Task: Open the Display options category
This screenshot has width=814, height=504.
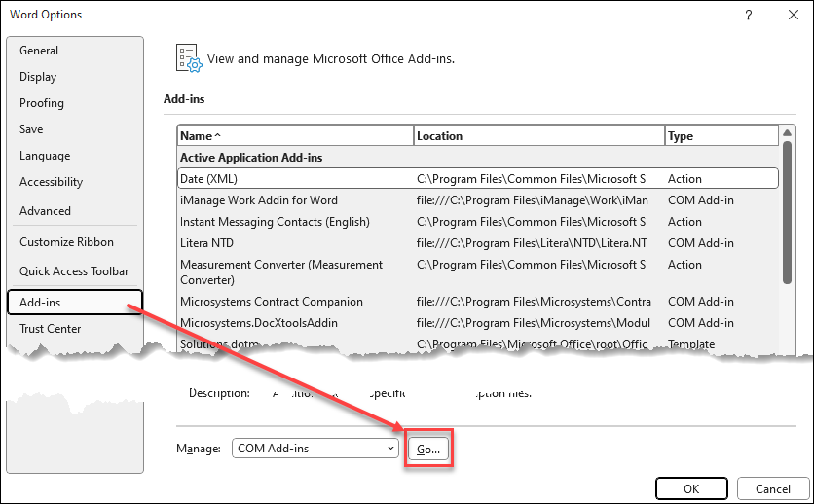Action: 38,77
